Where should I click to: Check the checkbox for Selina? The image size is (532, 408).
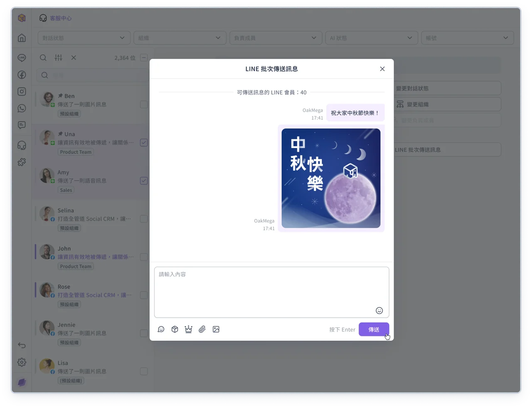pyautogui.click(x=144, y=219)
